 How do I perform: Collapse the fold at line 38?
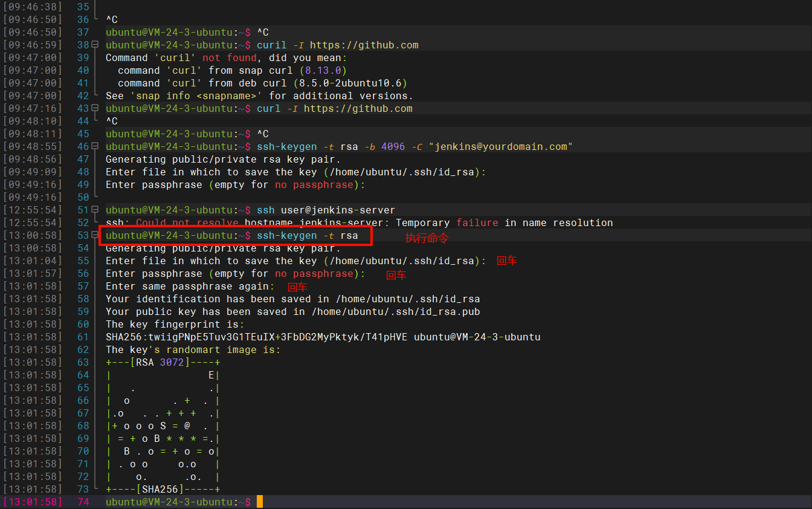[95, 45]
